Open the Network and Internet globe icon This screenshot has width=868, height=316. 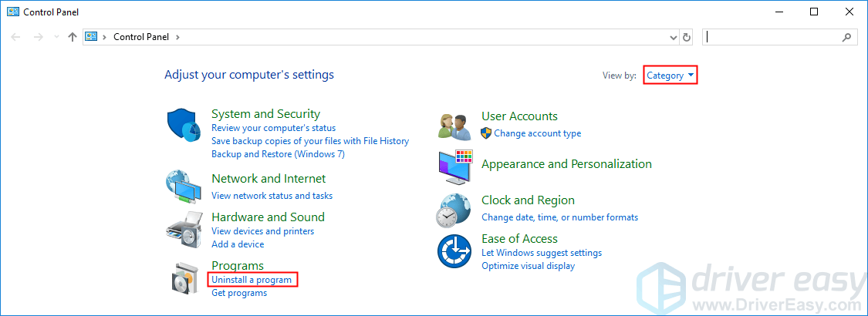click(184, 185)
